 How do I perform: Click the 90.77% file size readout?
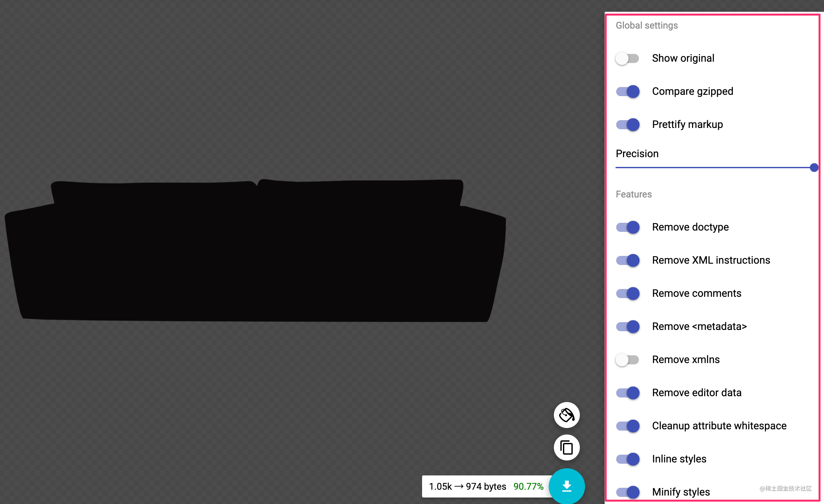point(528,486)
